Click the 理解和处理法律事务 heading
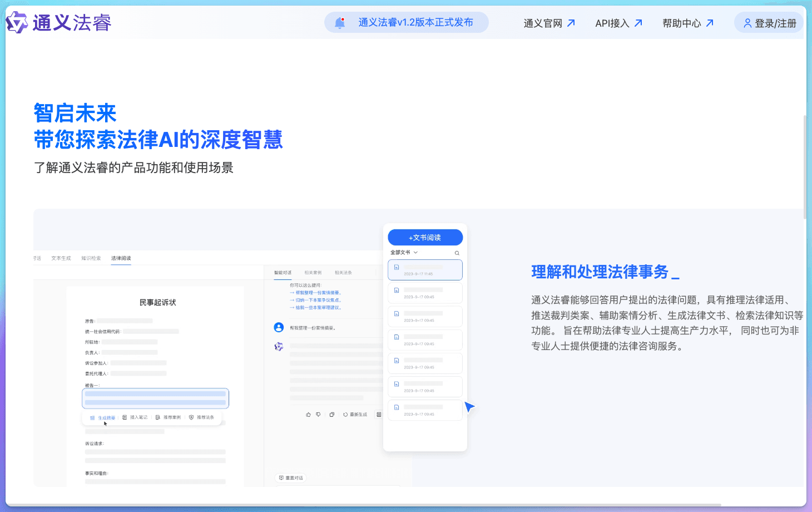This screenshot has width=812, height=512. 600,272
